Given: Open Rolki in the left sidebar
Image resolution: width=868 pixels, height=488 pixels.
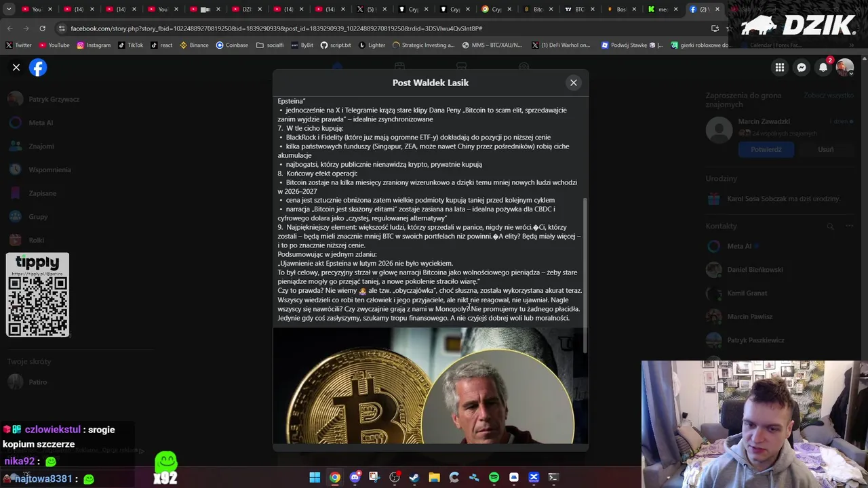Looking at the screenshot, I should coord(27,240).
